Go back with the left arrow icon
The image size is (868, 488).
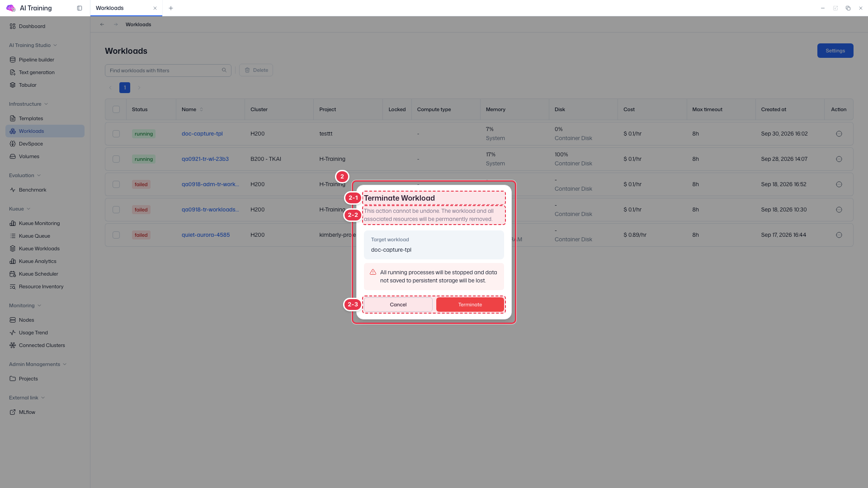[102, 24]
